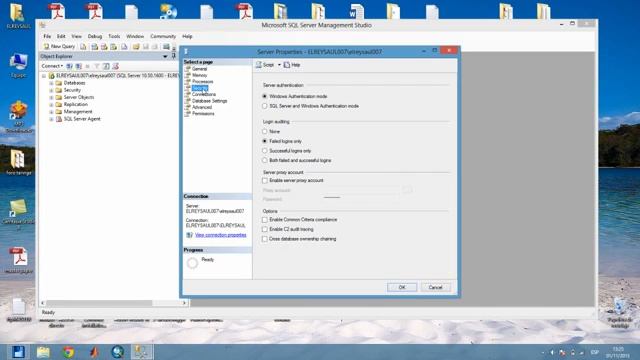Select the Database Settings page
The width and height of the screenshot is (640, 360).
click(209, 101)
